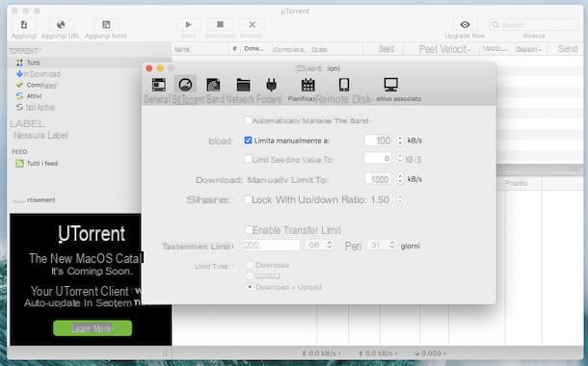Open the Band settings icon
The height and width of the screenshot is (366, 588).
213,85
